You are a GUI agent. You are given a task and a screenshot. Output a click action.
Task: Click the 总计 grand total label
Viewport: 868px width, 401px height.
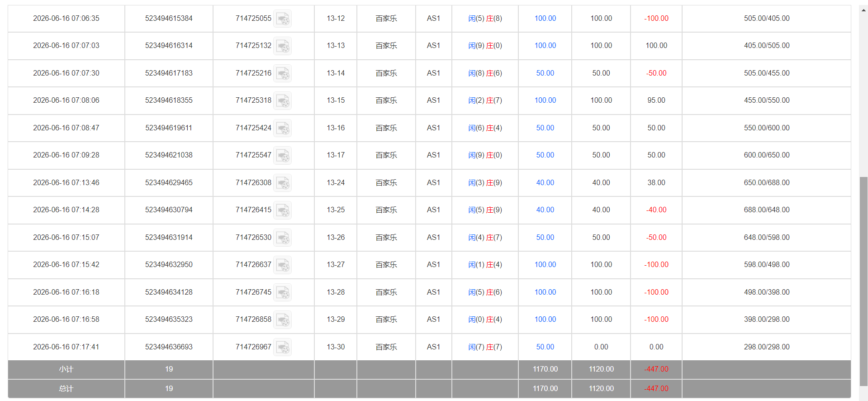coord(66,389)
